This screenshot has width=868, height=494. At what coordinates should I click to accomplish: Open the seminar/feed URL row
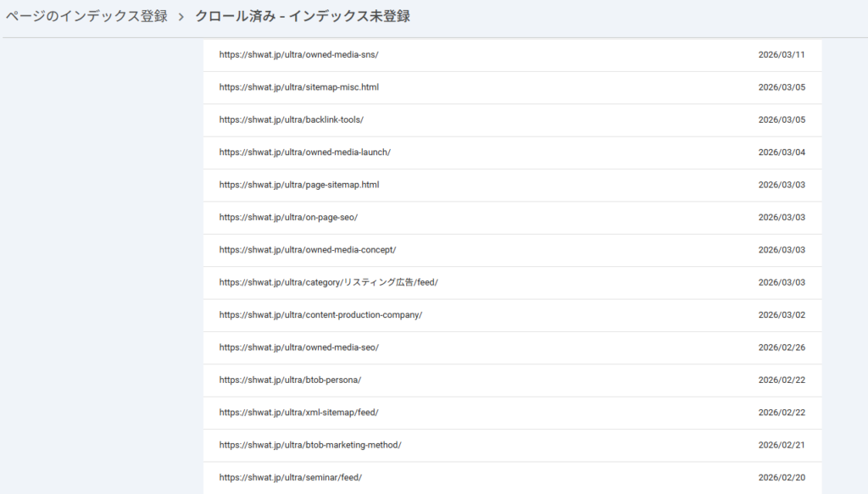tap(290, 477)
